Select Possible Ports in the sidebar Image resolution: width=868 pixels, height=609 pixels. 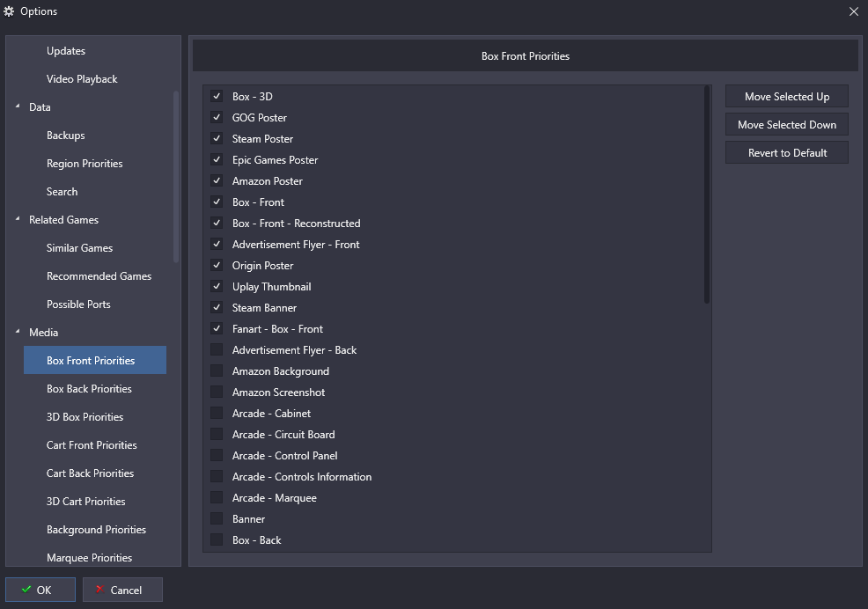(78, 304)
